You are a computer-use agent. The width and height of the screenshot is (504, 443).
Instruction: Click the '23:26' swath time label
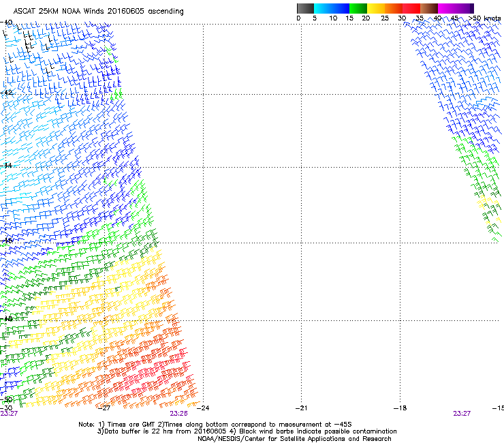click(x=178, y=414)
